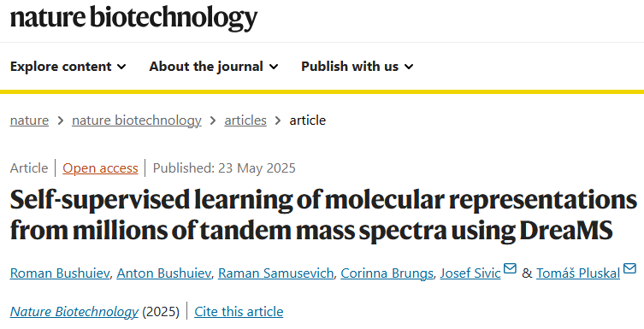
Task: Follow the Open access link
Action: point(100,168)
